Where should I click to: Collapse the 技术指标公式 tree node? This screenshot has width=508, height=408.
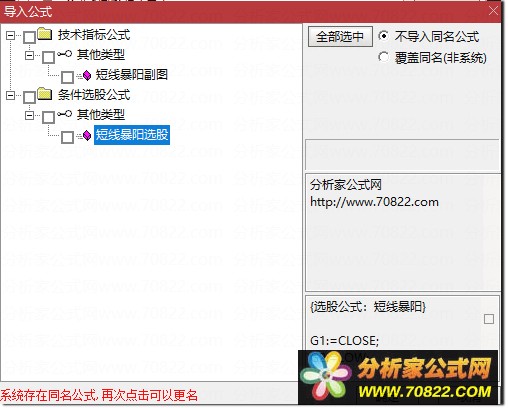[x=11, y=35]
